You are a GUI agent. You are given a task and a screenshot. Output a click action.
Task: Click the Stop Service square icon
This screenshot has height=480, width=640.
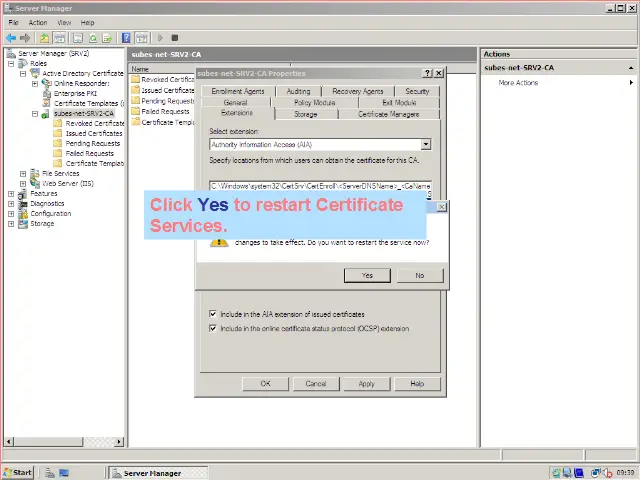175,38
